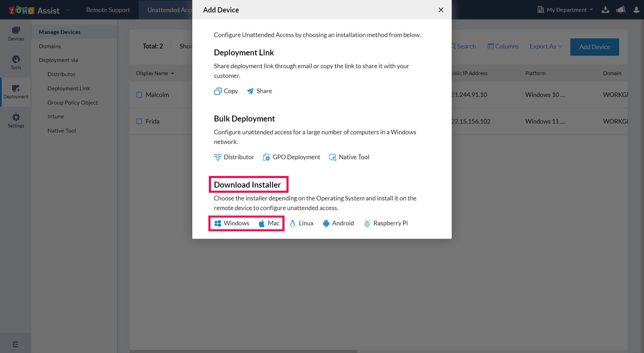
Task: Open the Export As dropdown
Action: pyautogui.click(x=545, y=46)
